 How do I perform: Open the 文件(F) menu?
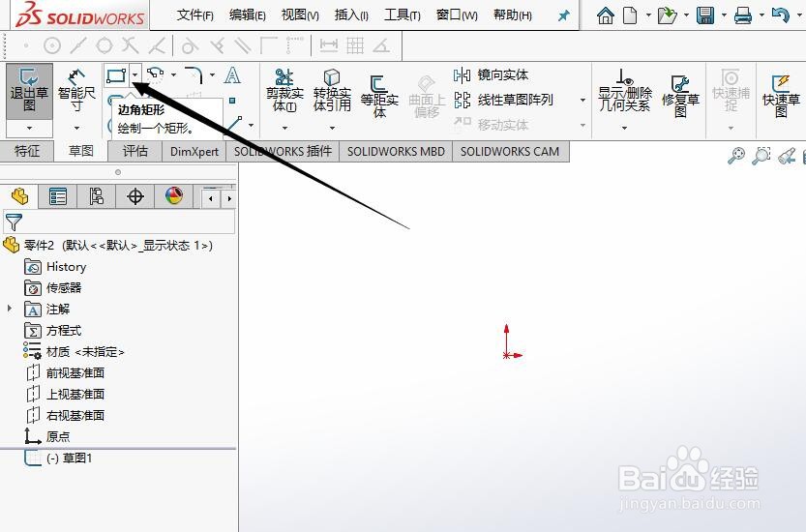194,15
